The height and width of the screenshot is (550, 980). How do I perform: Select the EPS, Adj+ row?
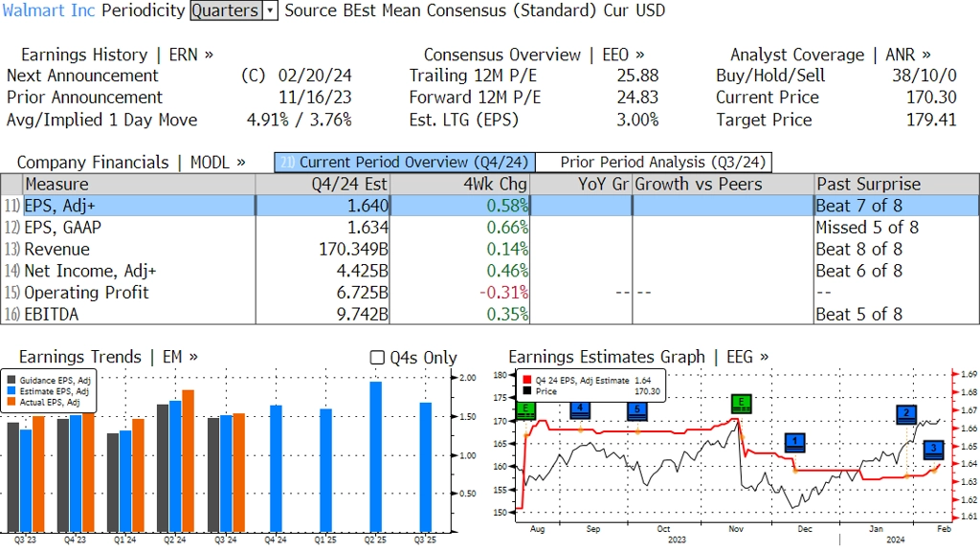pos(490,206)
